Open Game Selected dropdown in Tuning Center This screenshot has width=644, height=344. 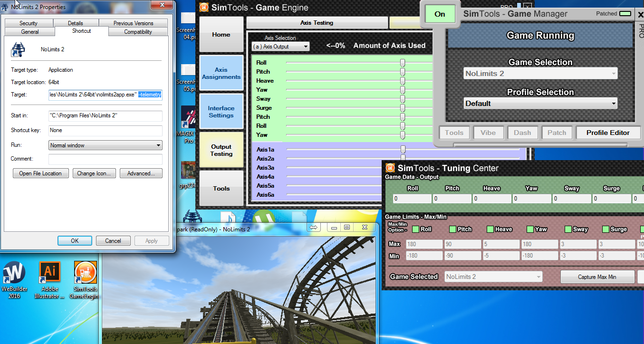[493, 277]
